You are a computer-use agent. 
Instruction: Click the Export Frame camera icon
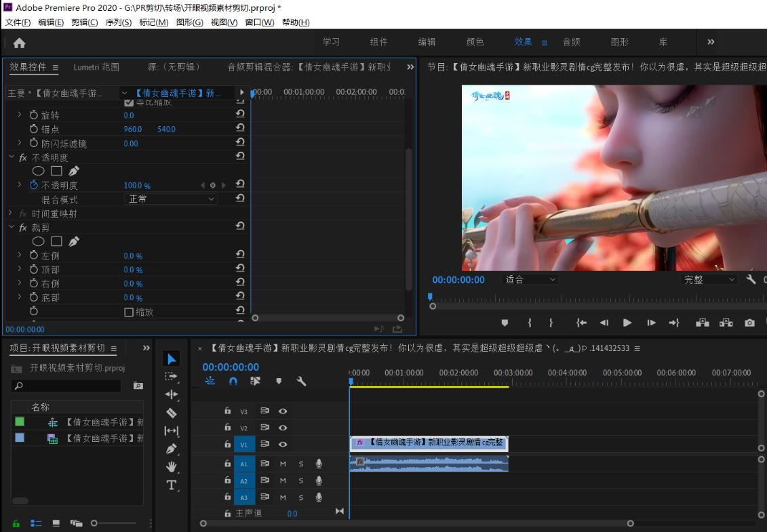click(749, 323)
